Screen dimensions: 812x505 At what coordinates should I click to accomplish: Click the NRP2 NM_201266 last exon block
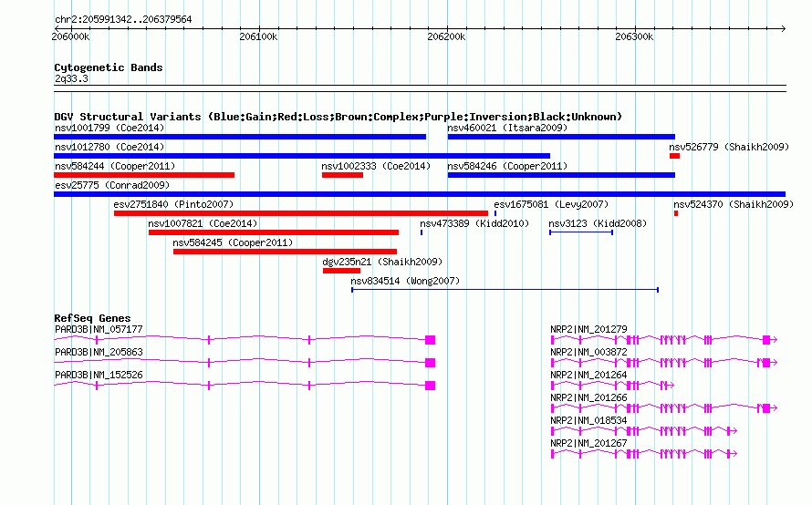click(766, 408)
